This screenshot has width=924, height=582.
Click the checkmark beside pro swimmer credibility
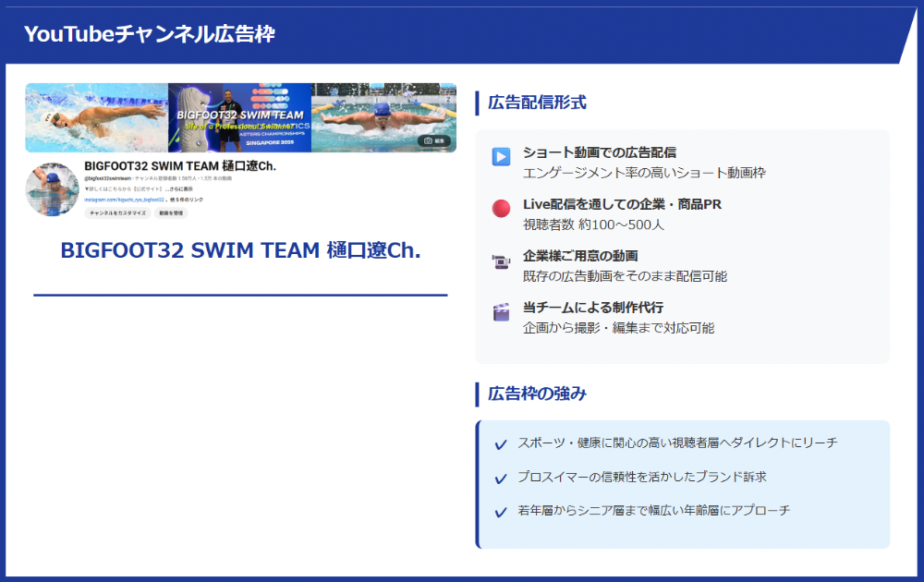pos(501,479)
